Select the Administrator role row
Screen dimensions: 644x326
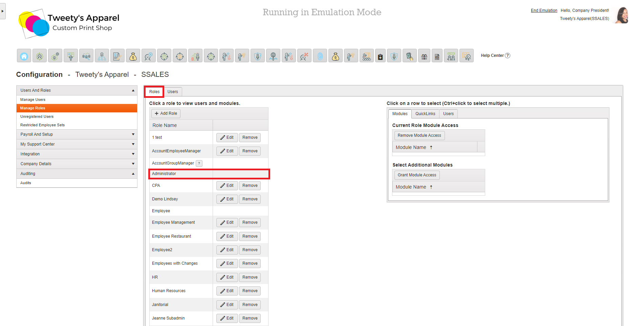coord(209,174)
